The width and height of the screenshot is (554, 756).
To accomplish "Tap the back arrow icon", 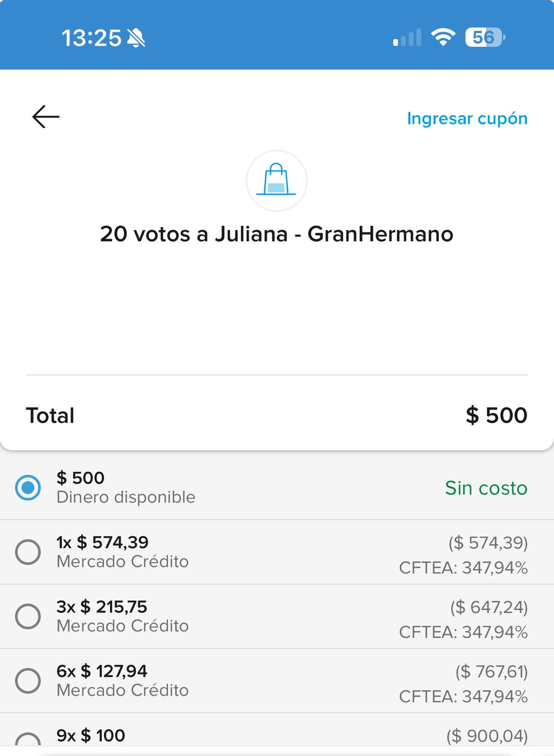I will click(x=46, y=117).
